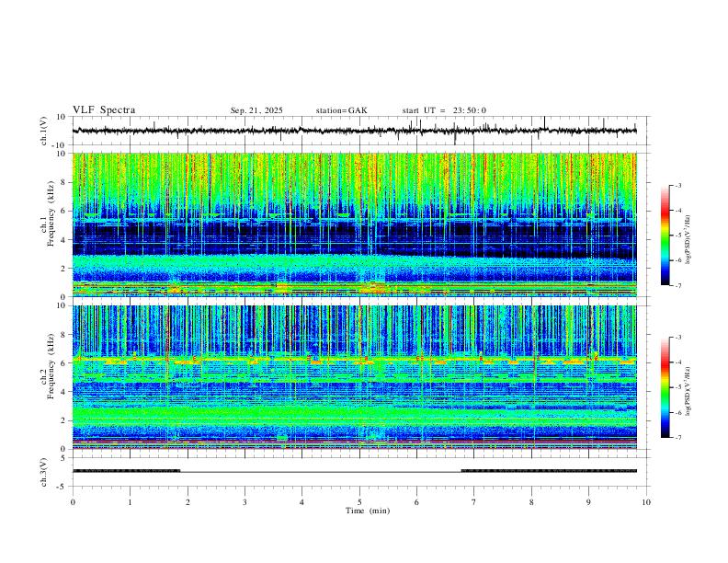
Task: Click the log(PSD) label beside lower colorbar
Action: tap(688, 389)
